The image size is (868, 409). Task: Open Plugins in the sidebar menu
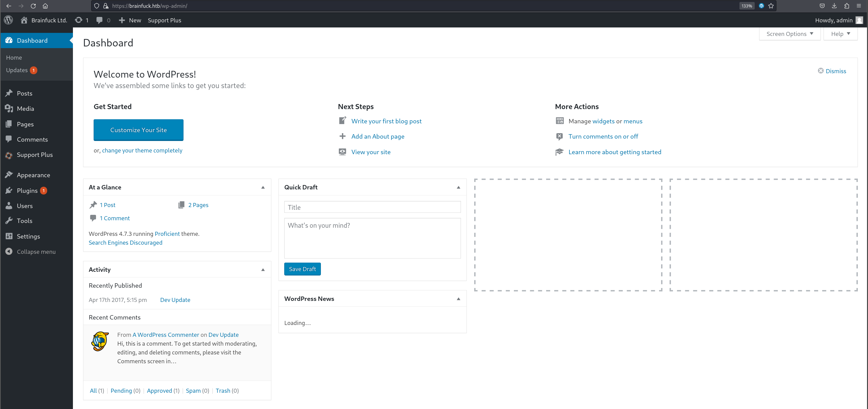pyautogui.click(x=27, y=190)
